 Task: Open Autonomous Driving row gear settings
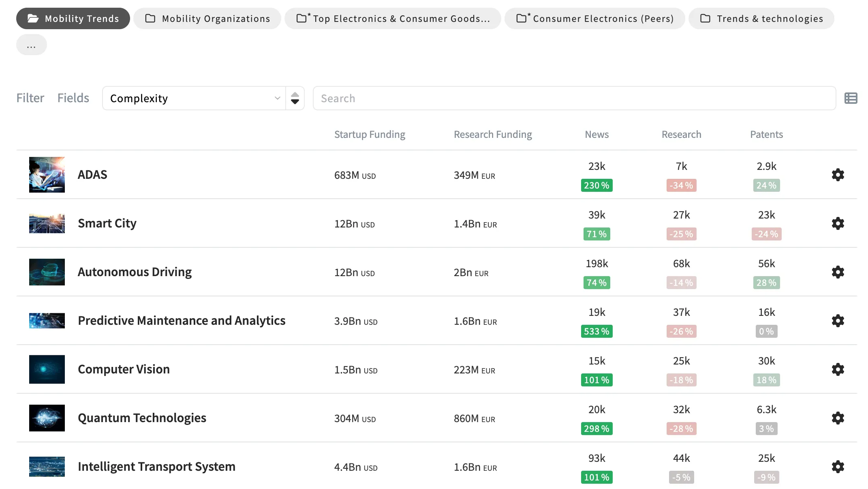tap(838, 272)
